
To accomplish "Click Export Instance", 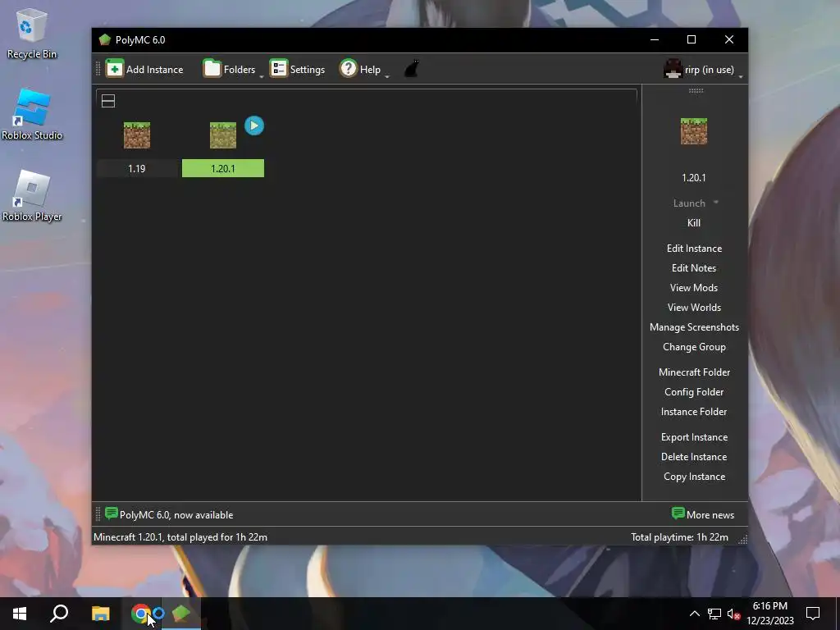I will [694, 437].
